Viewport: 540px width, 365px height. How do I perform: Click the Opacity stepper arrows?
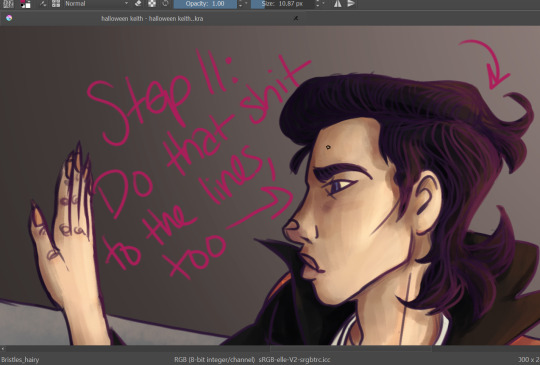coord(240,4)
